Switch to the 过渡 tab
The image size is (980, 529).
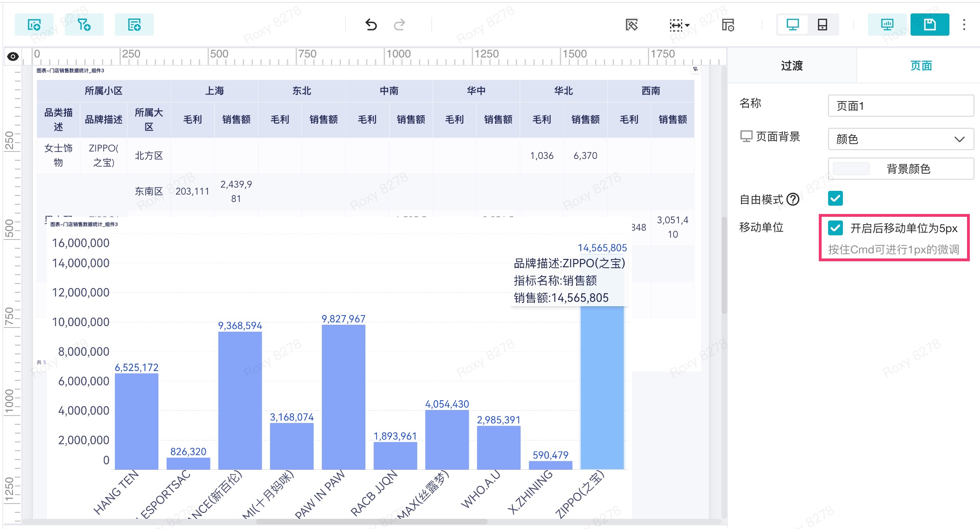[792, 66]
